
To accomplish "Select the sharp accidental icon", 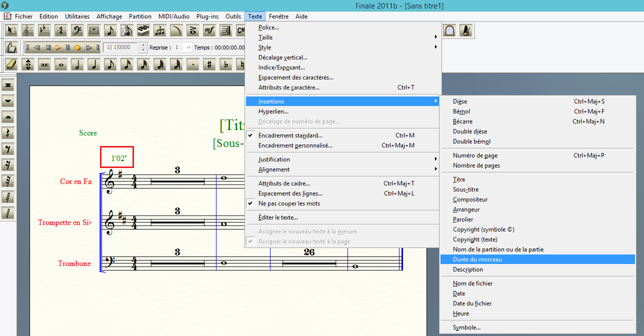I will click(x=209, y=64).
